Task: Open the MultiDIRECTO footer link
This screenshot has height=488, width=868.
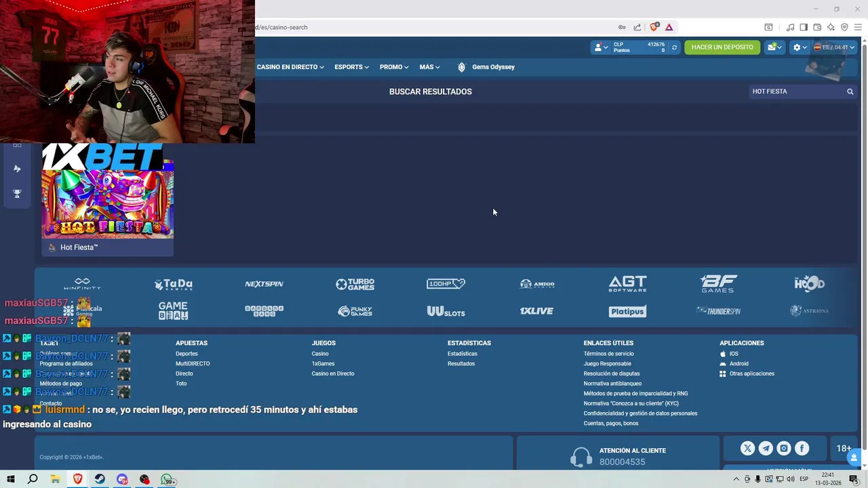Action: pyautogui.click(x=193, y=364)
